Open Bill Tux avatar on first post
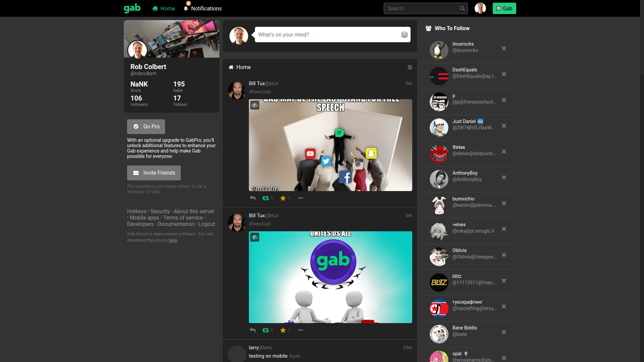Viewport: 644px width, 362px height. tap(237, 90)
